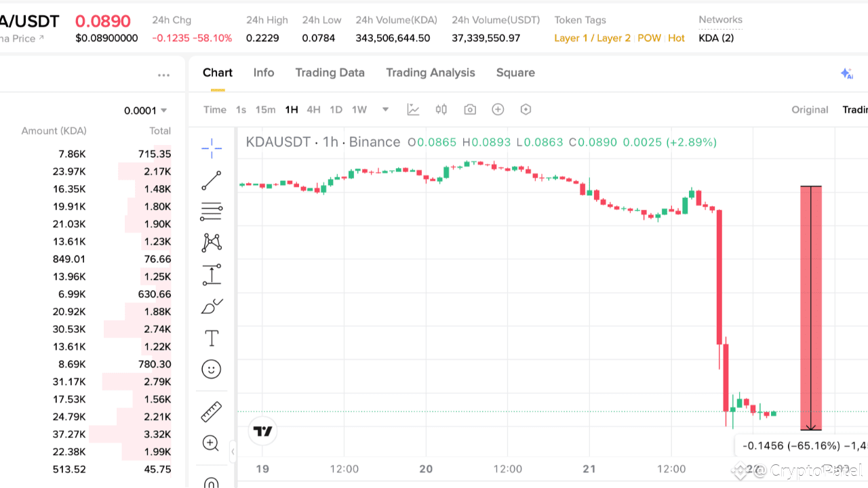The image size is (868, 488).
Task: Open the candlestick chart type icon
Action: 441,110
